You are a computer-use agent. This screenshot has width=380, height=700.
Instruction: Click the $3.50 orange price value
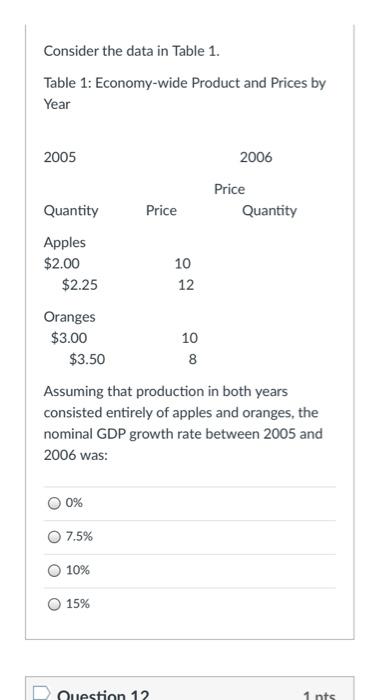[88, 359]
